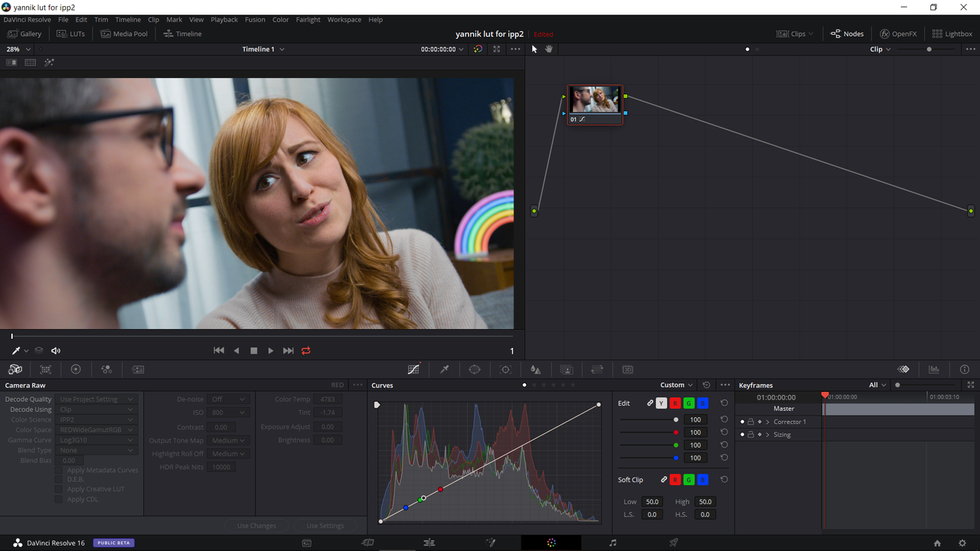Screen dimensions: 980x551
Task: Open the viewer zoom 28% dropdown
Action: (18, 49)
